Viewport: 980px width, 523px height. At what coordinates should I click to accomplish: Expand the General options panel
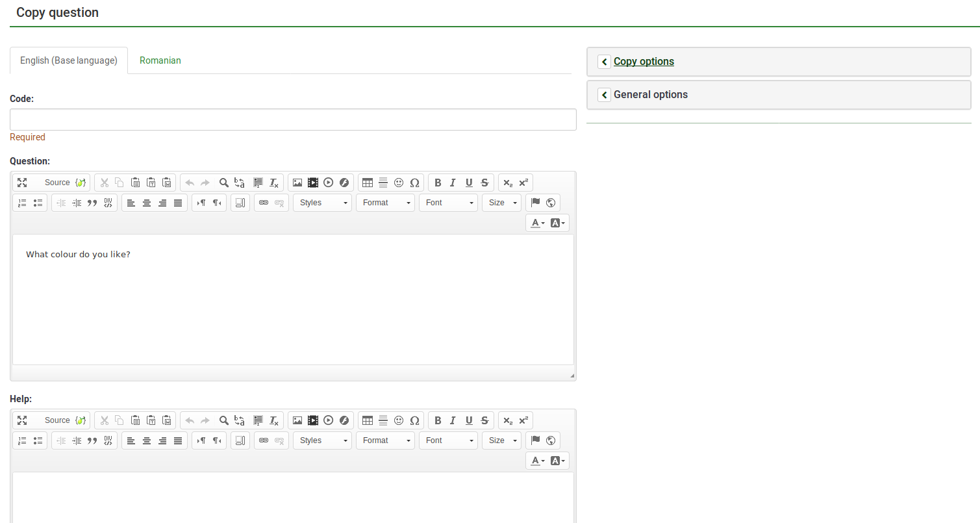point(650,95)
